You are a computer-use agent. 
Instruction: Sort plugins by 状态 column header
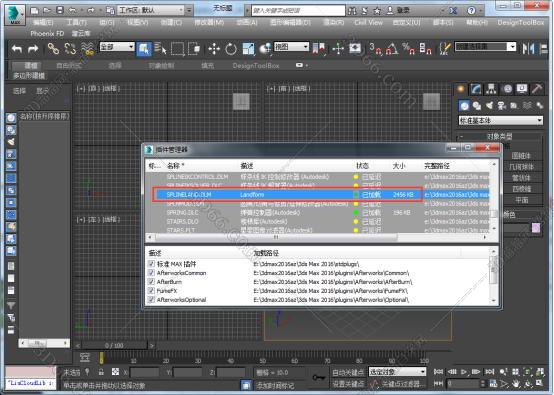coord(363,166)
